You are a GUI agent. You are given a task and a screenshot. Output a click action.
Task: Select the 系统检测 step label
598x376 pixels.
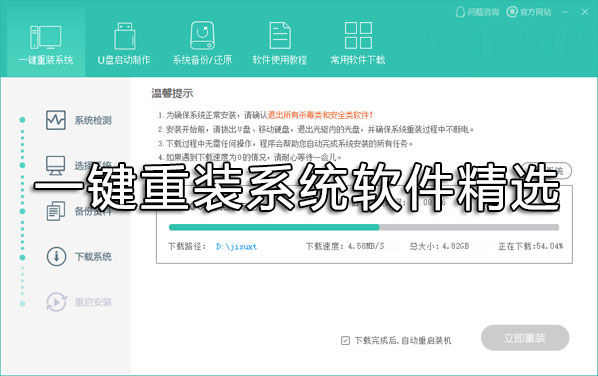click(x=93, y=121)
